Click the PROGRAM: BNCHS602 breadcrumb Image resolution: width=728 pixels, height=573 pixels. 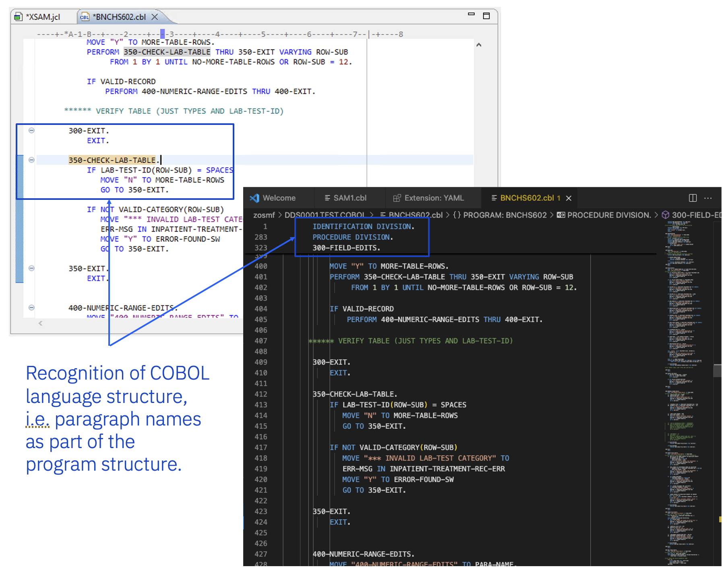pyautogui.click(x=505, y=215)
